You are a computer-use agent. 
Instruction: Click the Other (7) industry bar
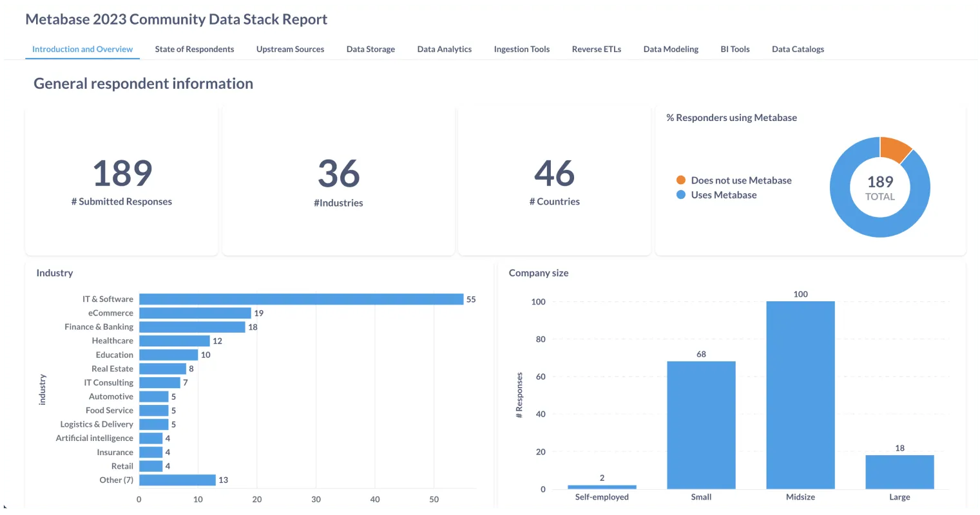coord(177,480)
